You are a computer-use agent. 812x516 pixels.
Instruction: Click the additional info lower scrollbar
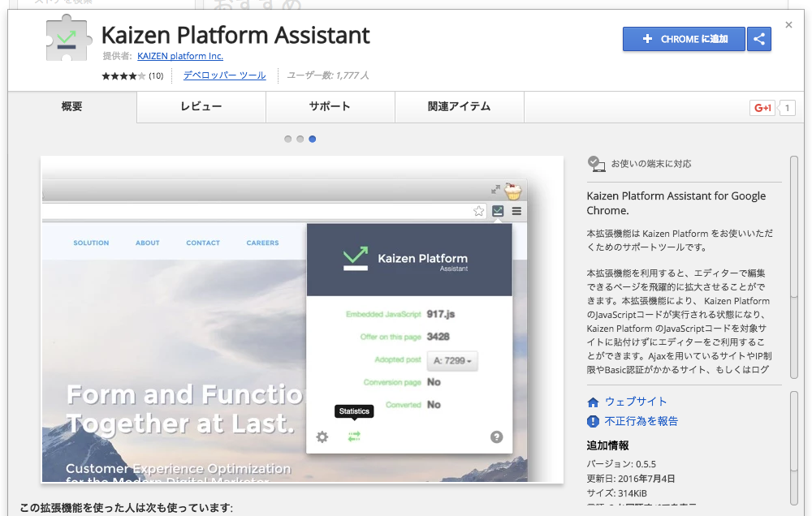click(x=794, y=448)
